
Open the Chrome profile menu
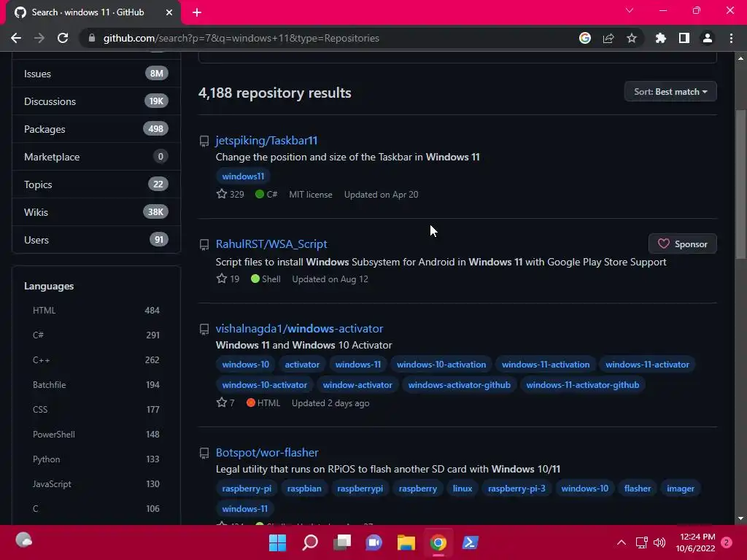[708, 38]
